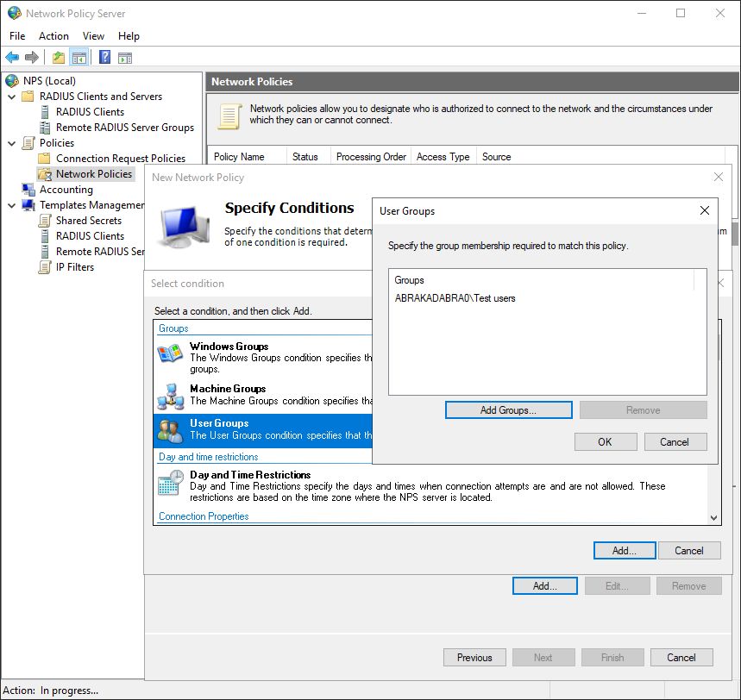
Task: Collapse the RADIUS Clients and Servers node
Action: tap(12, 97)
